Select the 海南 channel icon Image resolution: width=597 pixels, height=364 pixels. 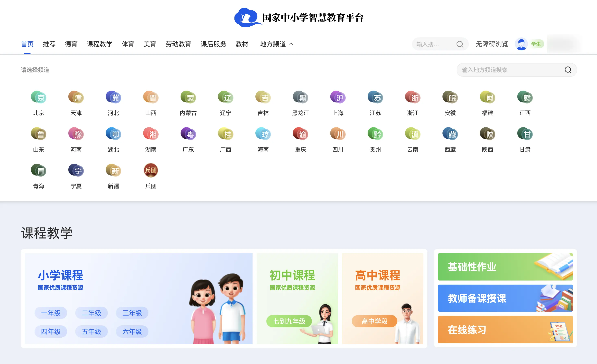click(263, 134)
